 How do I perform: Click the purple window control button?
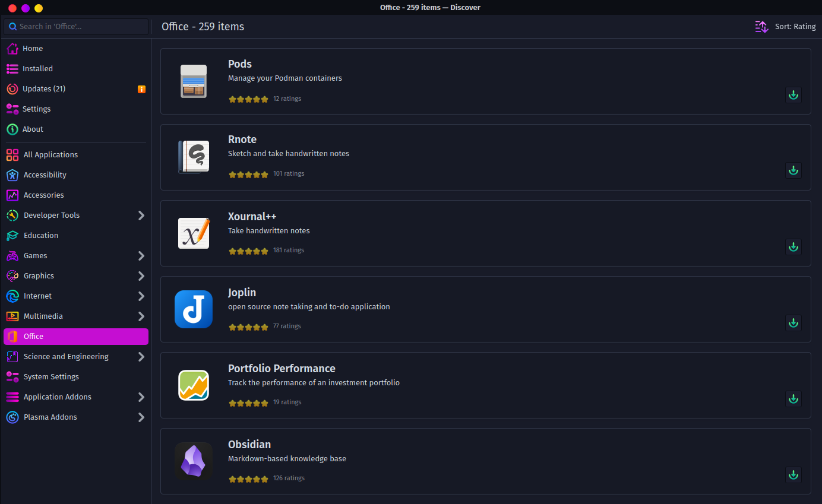[x=26, y=8]
